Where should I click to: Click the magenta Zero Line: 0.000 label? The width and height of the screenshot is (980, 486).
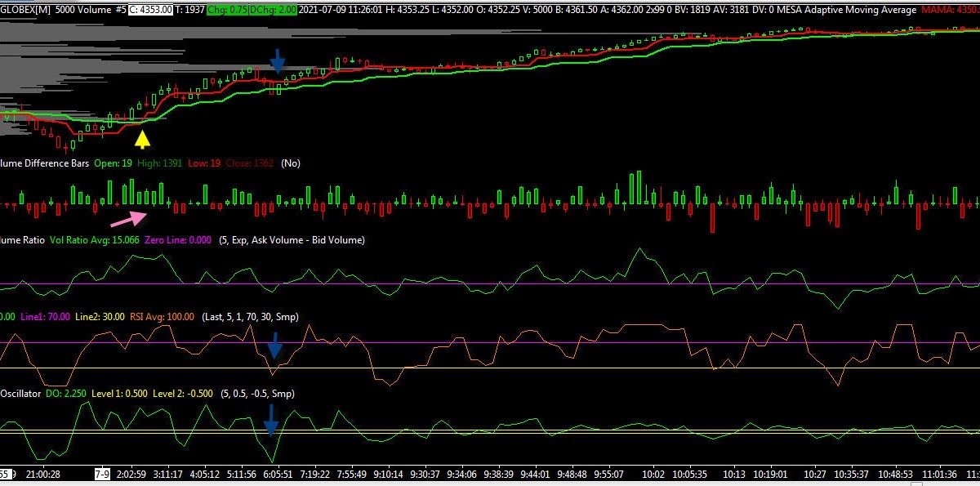point(179,240)
